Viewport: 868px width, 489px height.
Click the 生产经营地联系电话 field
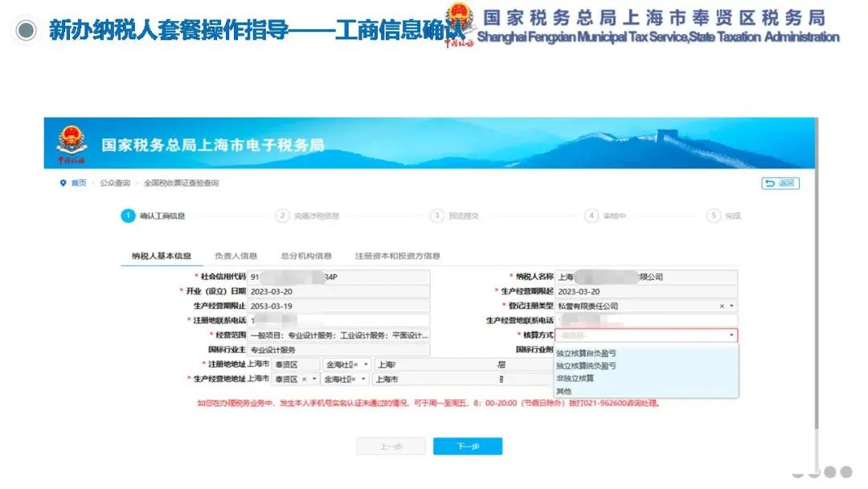(646, 321)
